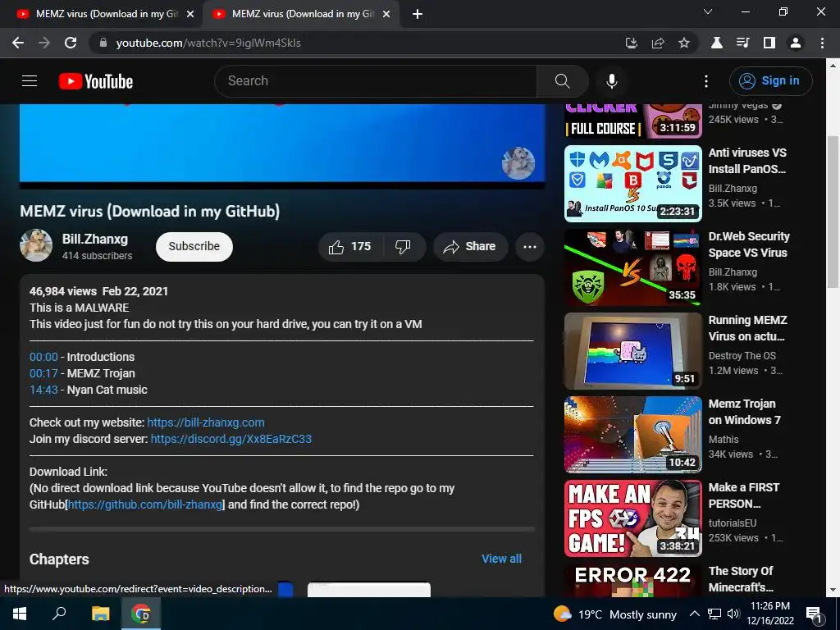This screenshot has height=630, width=840.
Task: Share the MEMZ virus video
Action: (470, 246)
